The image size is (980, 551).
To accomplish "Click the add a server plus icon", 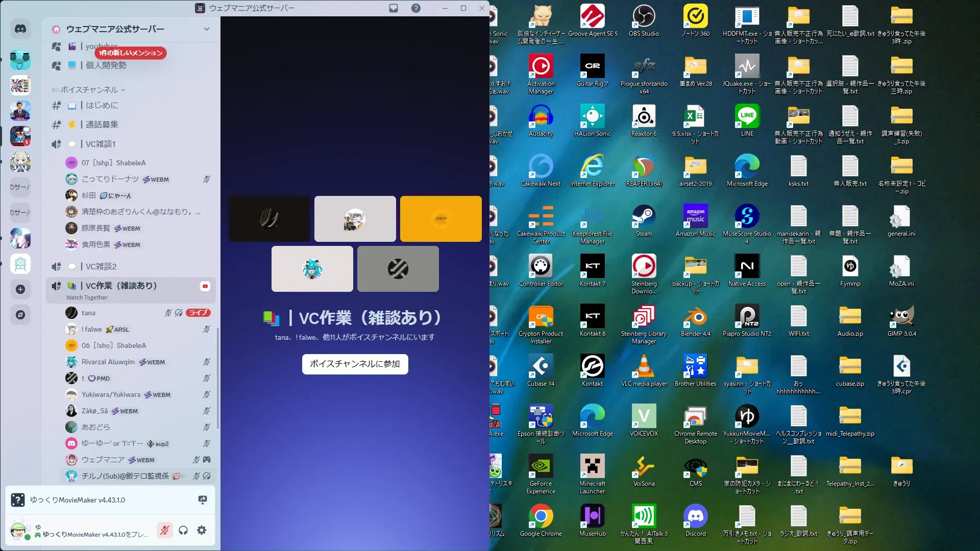I will click(x=20, y=289).
